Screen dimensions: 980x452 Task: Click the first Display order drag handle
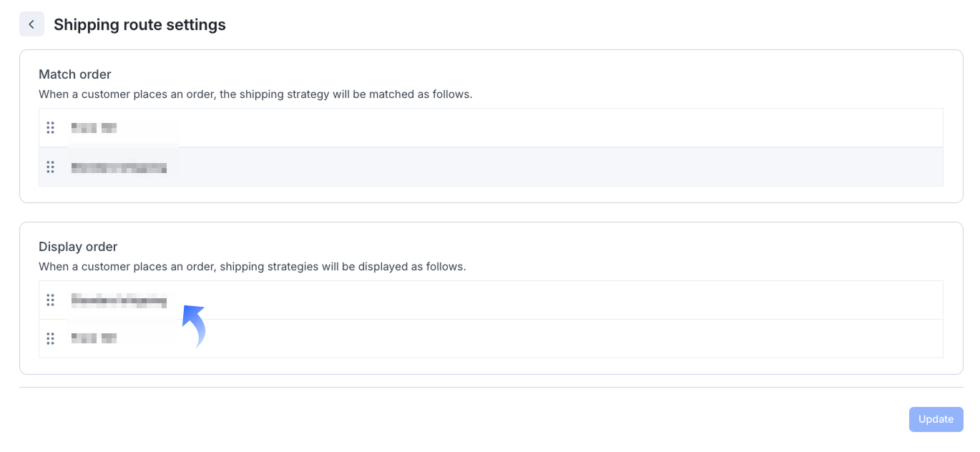(x=50, y=300)
